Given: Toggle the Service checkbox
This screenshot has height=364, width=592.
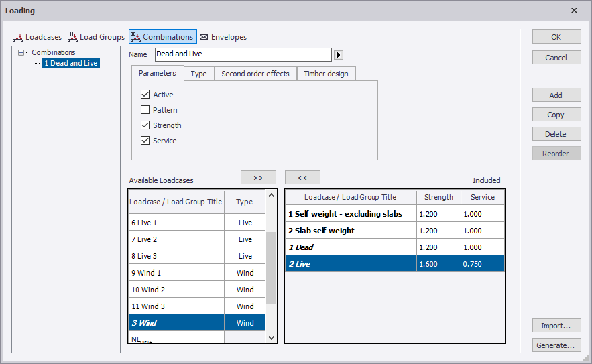Looking at the screenshot, I should [x=145, y=141].
